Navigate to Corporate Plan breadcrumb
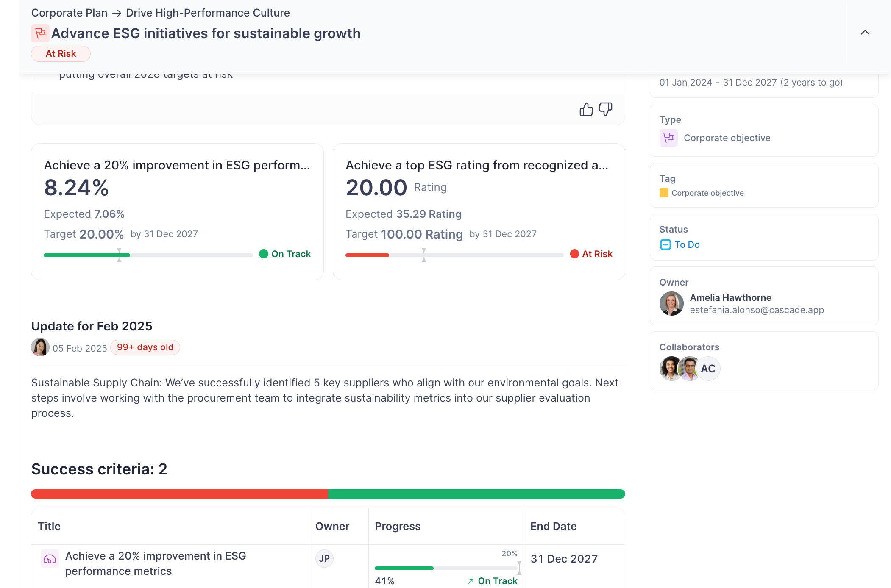Screen dimensions: 891x588 (69, 13)
